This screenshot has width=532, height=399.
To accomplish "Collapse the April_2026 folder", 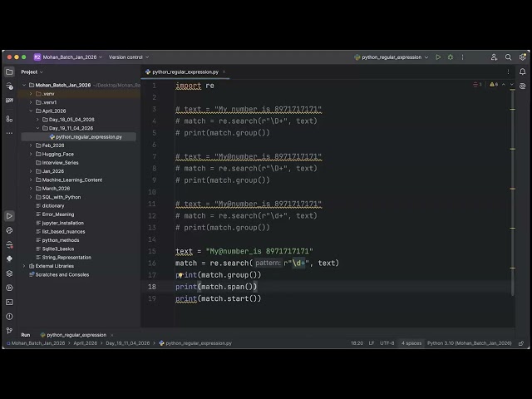I will pos(31,111).
